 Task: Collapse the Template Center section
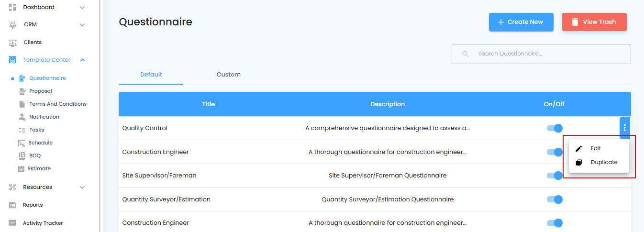pos(83,60)
